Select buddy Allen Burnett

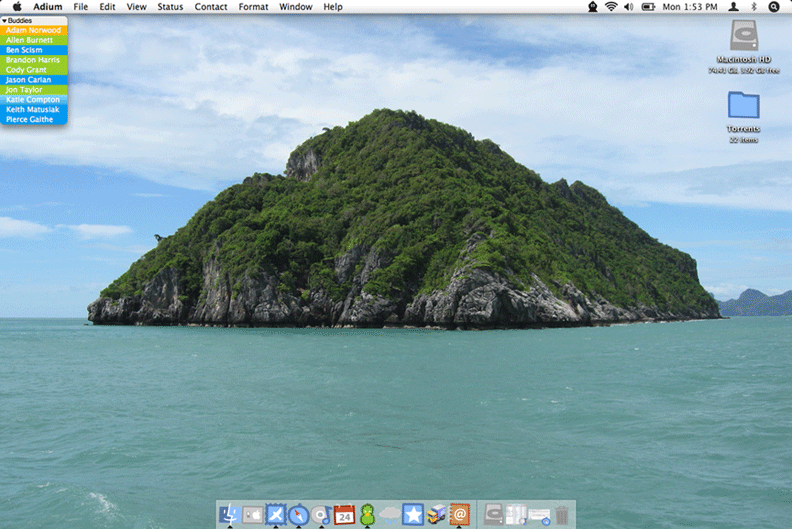(x=34, y=40)
